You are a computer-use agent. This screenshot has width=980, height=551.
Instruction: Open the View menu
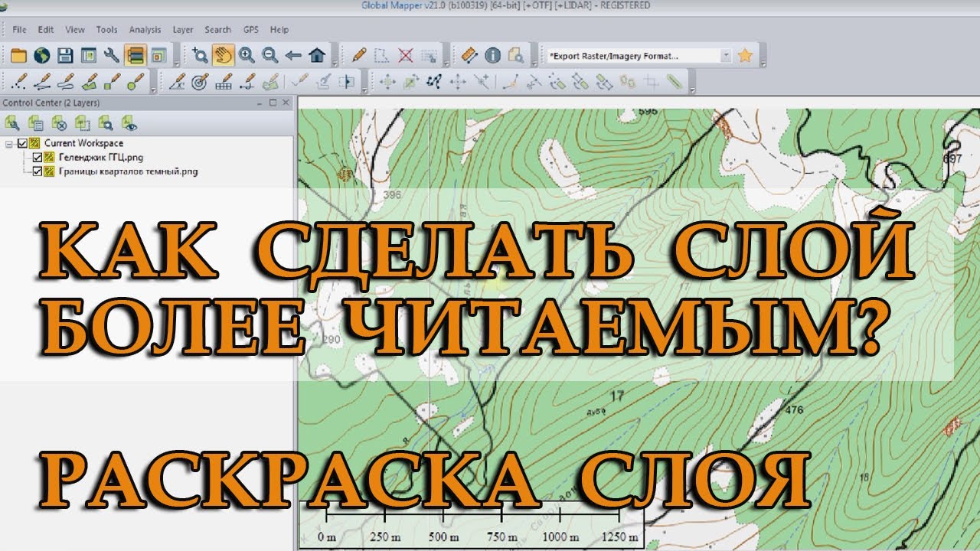pyautogui.click(x=75, y=30)
